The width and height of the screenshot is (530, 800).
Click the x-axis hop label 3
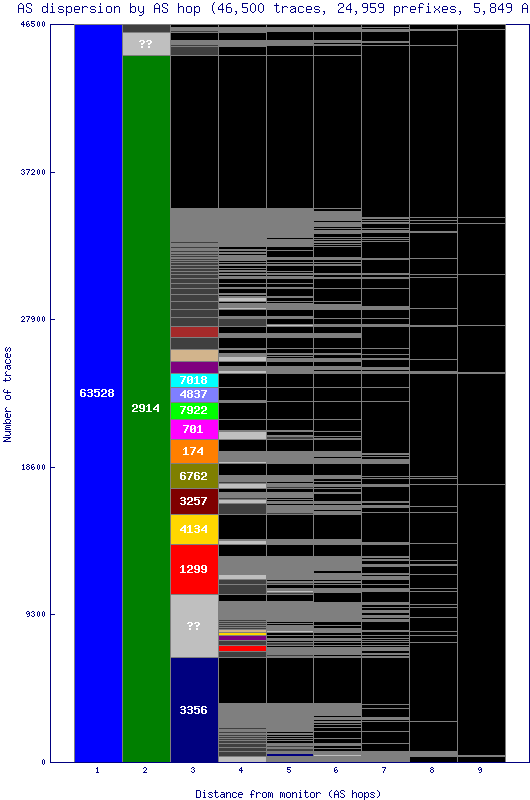point(193,770)
